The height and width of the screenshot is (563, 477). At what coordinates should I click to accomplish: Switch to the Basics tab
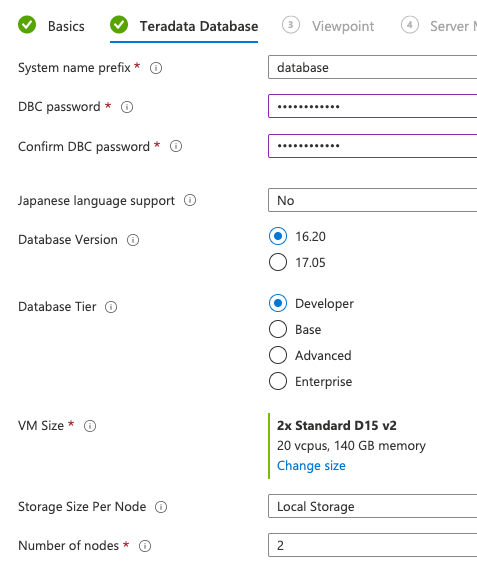(x=66, y=26)
